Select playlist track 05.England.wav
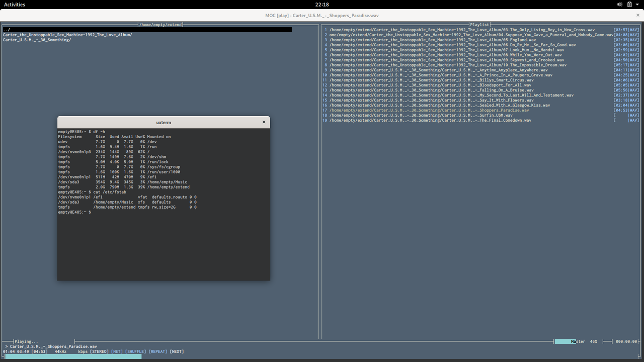Image resolution: width=644 pixels, height=362 pixels. [433, 40]
